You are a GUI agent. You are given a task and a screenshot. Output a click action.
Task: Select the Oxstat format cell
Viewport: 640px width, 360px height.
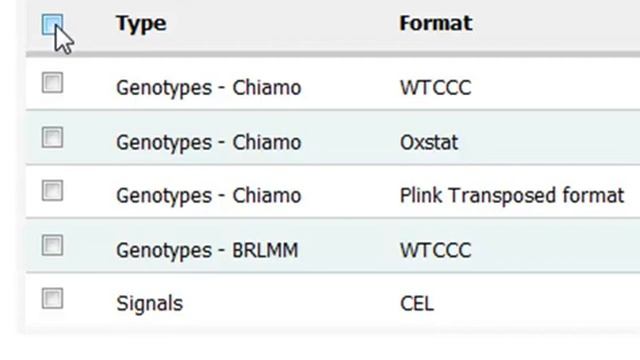coord(429,142)
